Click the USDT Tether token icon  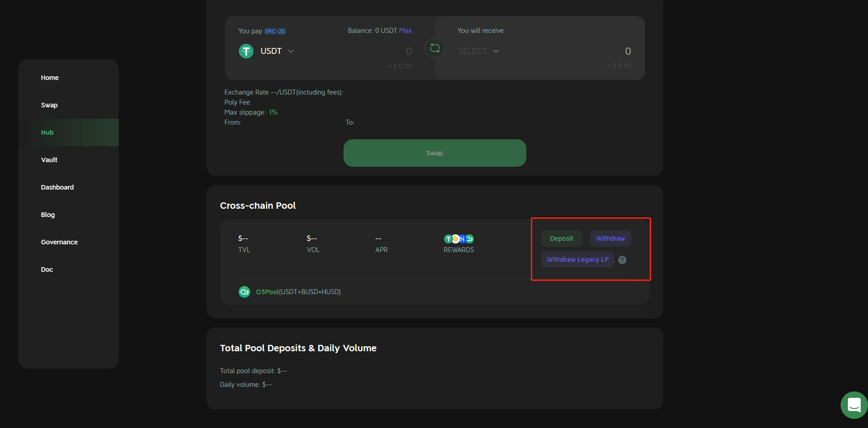tap(246, 51)
